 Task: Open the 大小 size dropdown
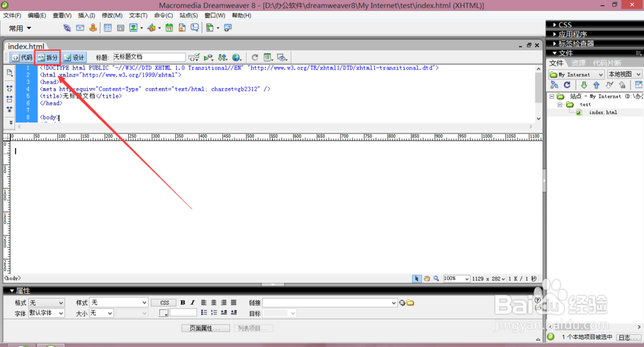(x=102, y=313)
